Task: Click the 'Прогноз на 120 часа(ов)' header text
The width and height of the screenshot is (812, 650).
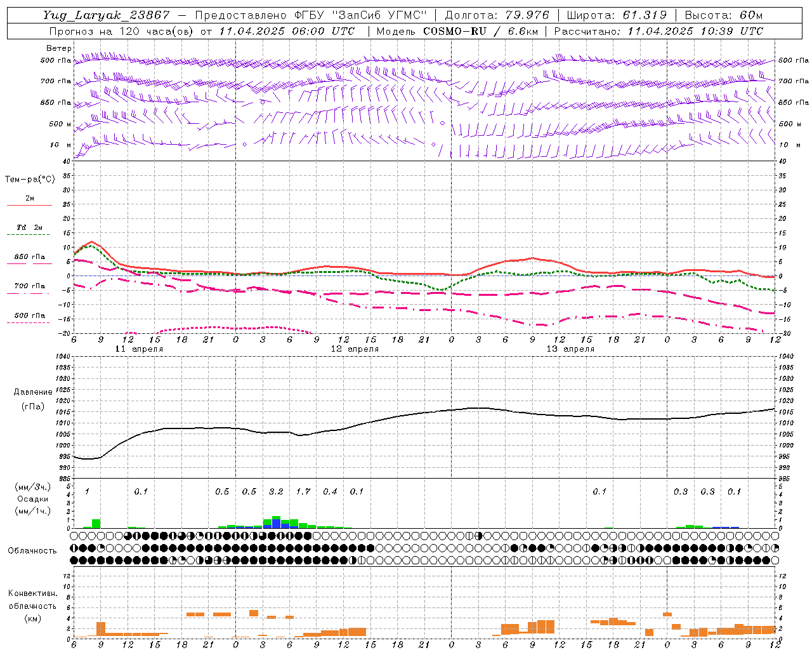Action: [x=122, y=31]
